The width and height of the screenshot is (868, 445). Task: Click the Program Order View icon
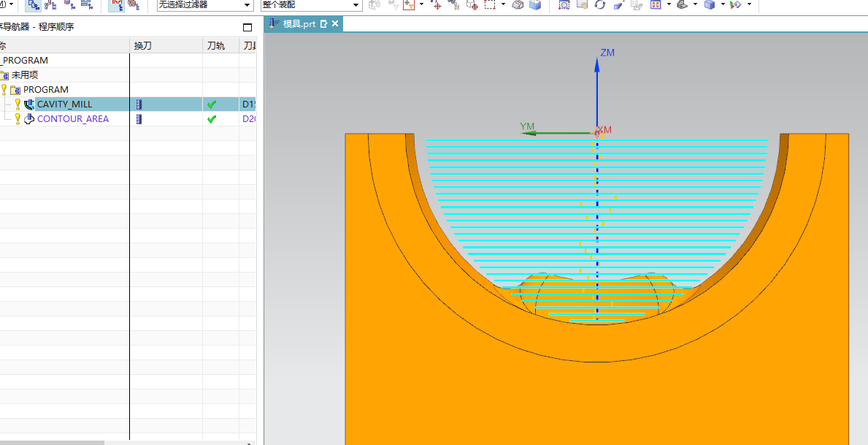(x=34, y=5)
